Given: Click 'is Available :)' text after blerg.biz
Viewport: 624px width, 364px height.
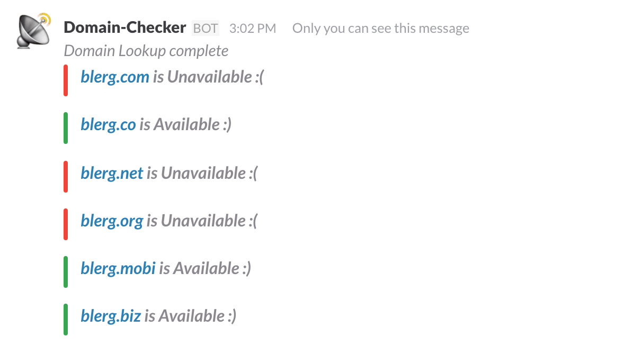Looking at the screenshot, I should [190, 316].
